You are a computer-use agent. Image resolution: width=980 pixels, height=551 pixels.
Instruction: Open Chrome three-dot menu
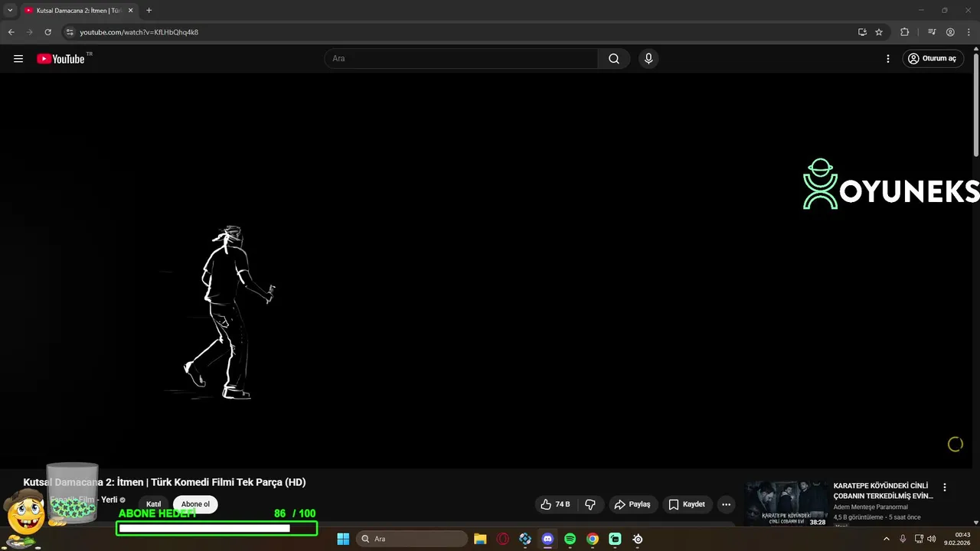[x=969, y=32]
